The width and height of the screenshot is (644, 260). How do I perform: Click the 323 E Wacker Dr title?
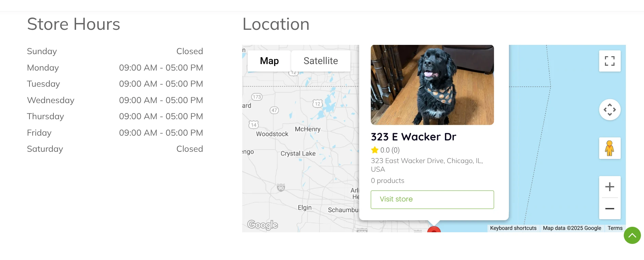(x=413, y=137)
